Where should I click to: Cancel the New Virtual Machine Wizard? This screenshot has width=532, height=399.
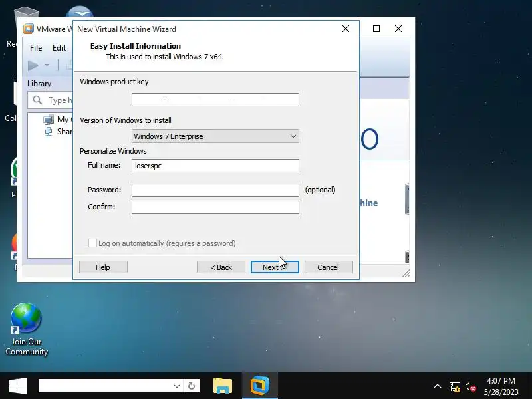329,267
